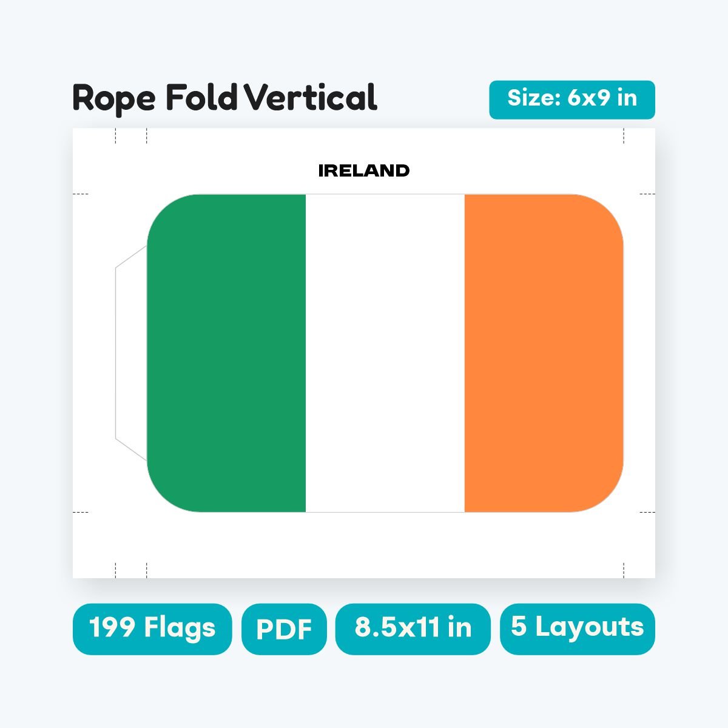Click the blank margin below the flag
The height and width of the screenshot is (728, 728).
(364, 545)
